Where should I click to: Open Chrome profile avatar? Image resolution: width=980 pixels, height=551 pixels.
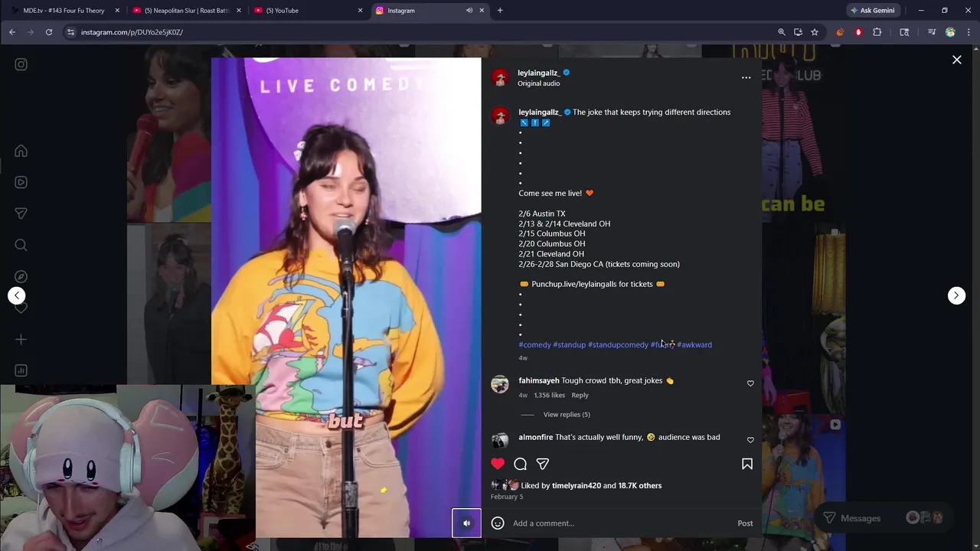click(x=950, y=32)
